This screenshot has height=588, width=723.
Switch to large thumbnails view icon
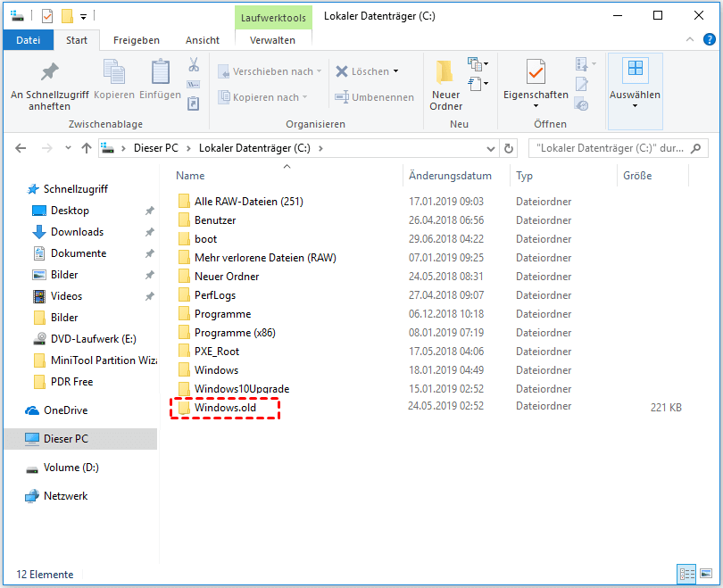point(705,574)
